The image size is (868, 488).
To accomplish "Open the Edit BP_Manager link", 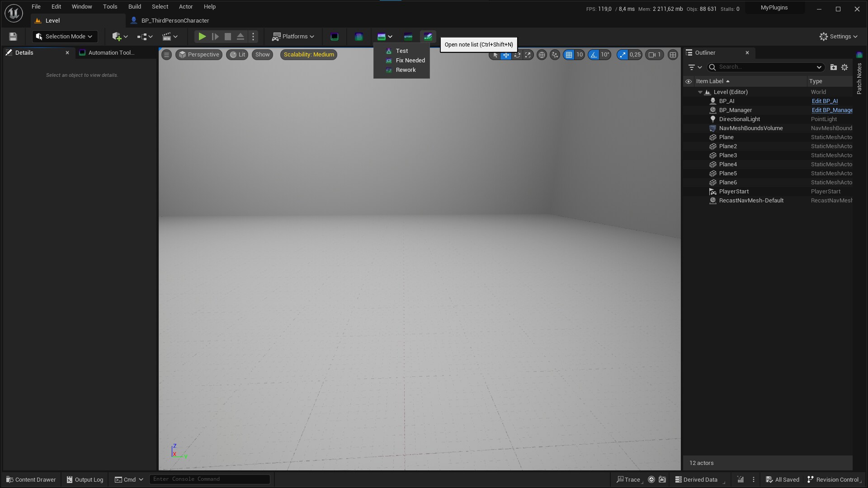I will [x=832, y=110].
